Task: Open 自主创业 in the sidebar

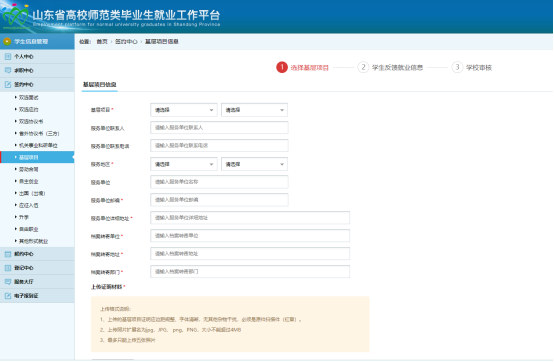Action: pos(28,182)
